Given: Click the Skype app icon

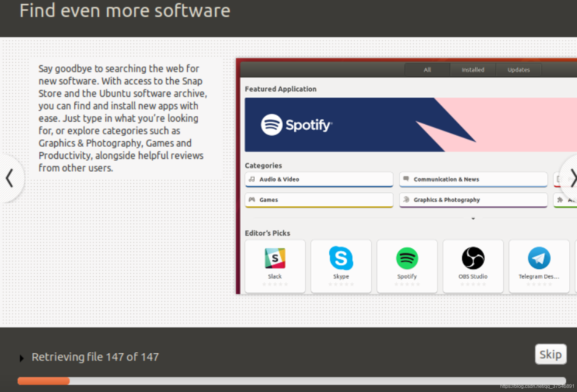Looking at the screenshot, I should [x=341, y=258].
